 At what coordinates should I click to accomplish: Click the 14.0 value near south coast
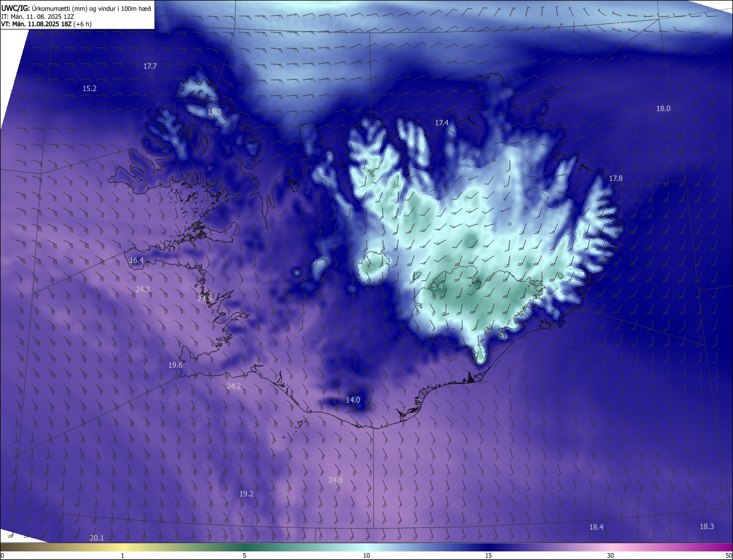353,400
